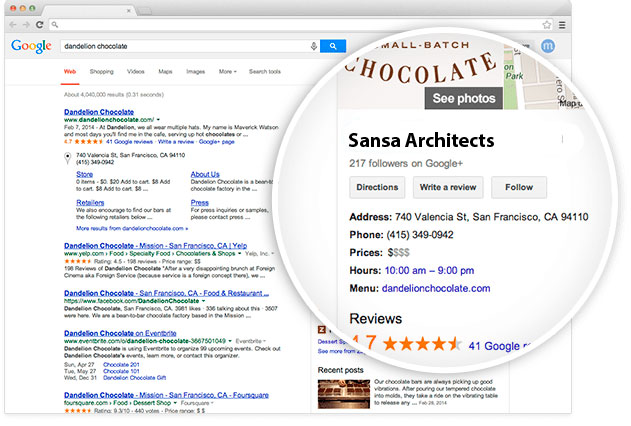This screenshot has height=426, width=631.
Task: Open the 41 Google reviews link
Action: [130, 142]
